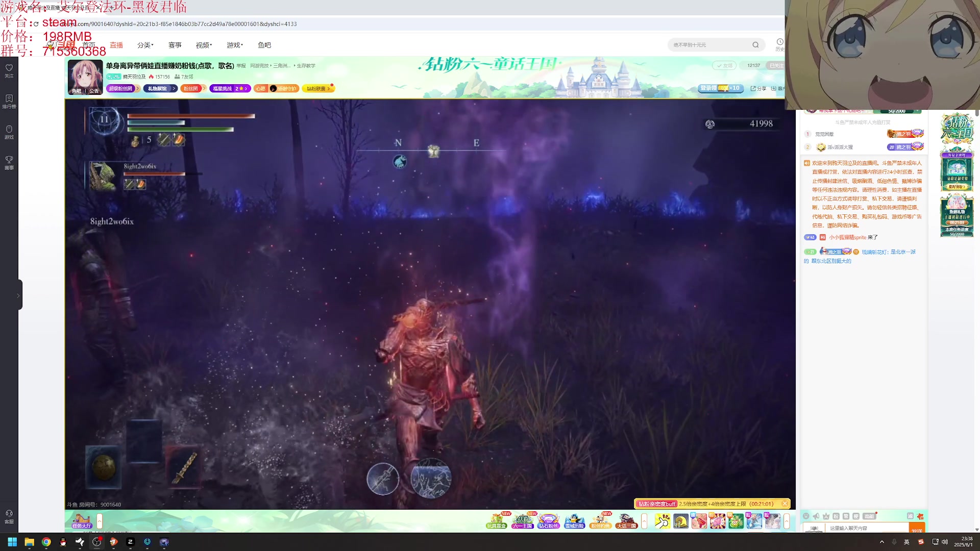980x551 pixels.
Task: Switch to the 直播 navigation tab
Action: coord(116,45)
